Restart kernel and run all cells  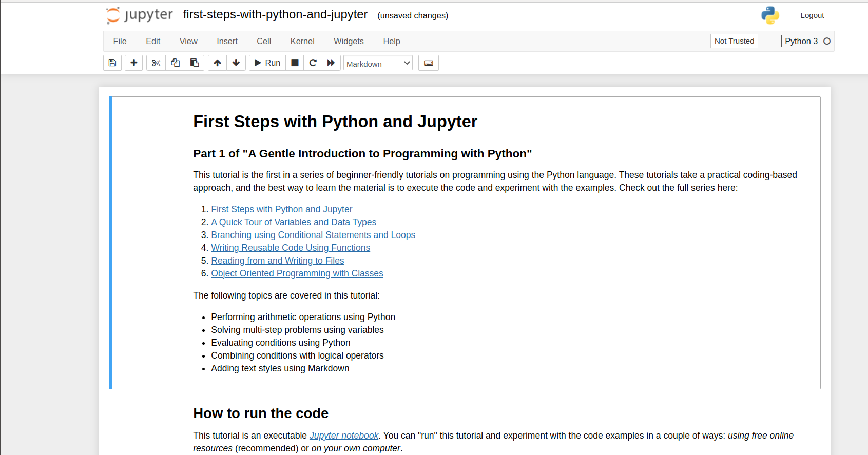331,63
